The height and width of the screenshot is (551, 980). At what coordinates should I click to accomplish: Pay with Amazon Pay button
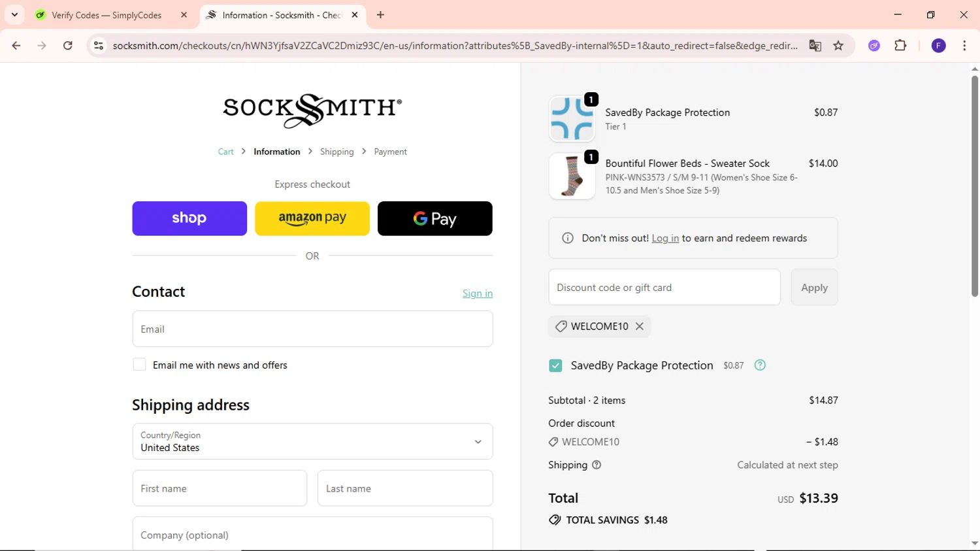[312, 218]
